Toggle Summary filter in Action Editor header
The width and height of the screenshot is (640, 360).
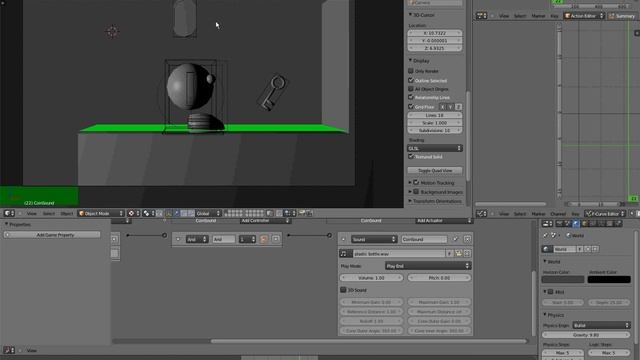point(622,16)
